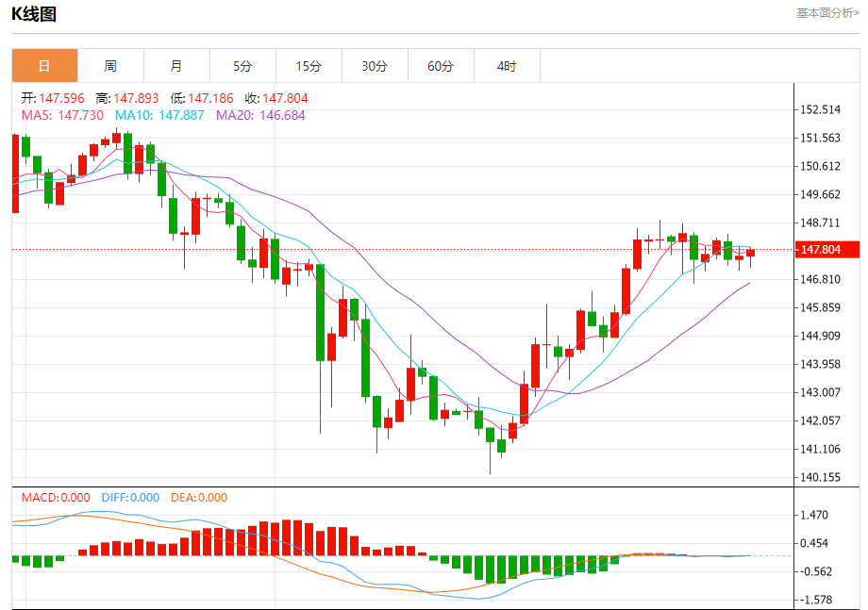Click the K线图 title heading

(34, 14)
